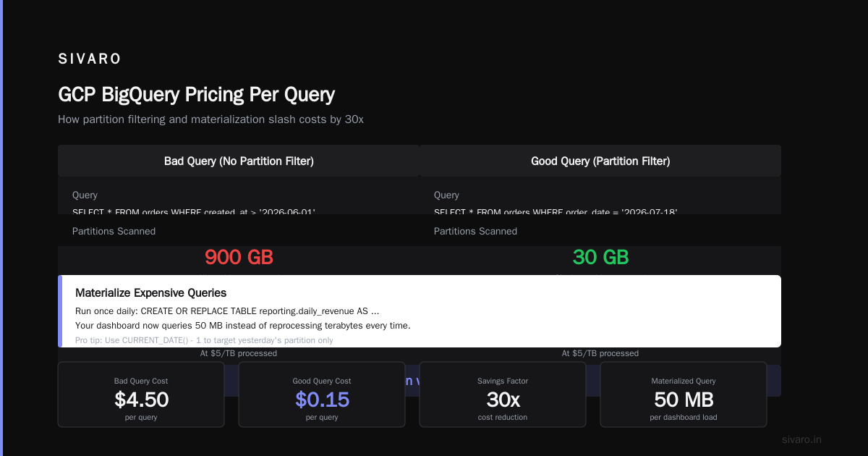Click the SIVARO logo text
868x456 pixels.
coord(90,59)
